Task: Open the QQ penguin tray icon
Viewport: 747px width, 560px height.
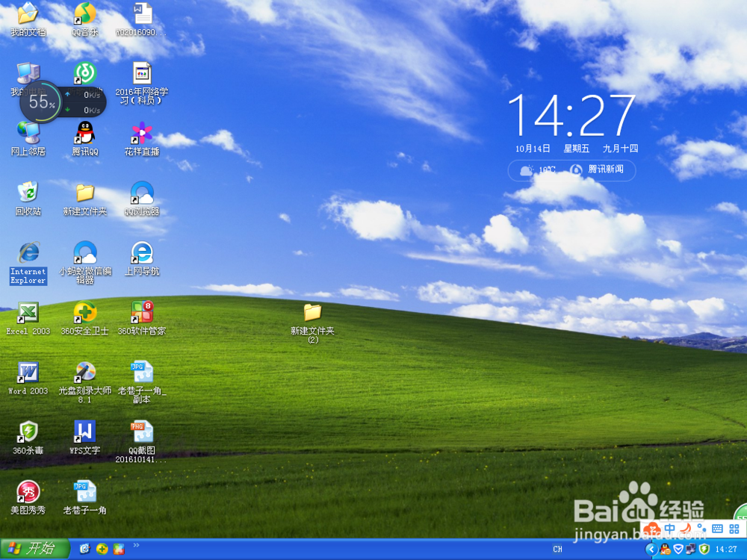Action: pyautogui.click(x=666, y=550)
